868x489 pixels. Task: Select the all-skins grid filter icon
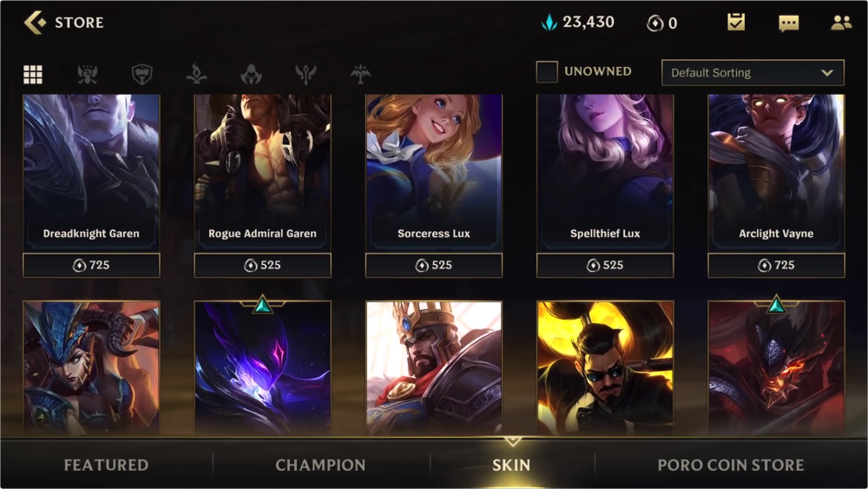coord(33,74)
